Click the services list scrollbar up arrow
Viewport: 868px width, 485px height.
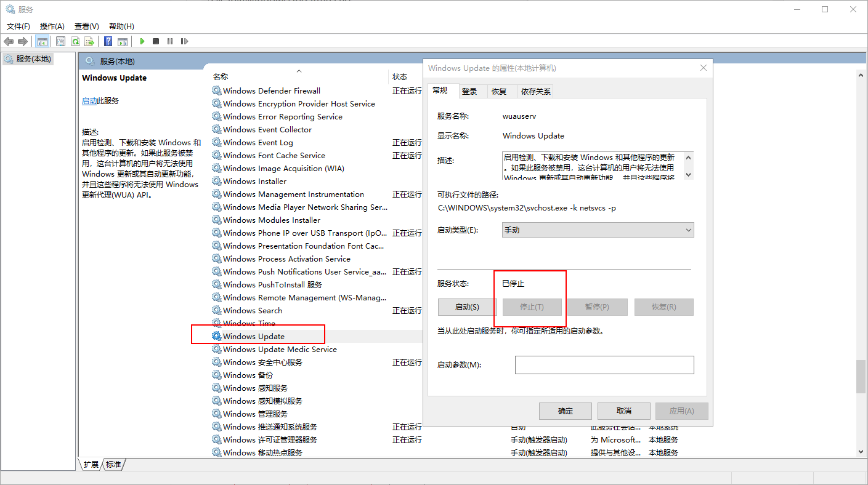[861, 75]
